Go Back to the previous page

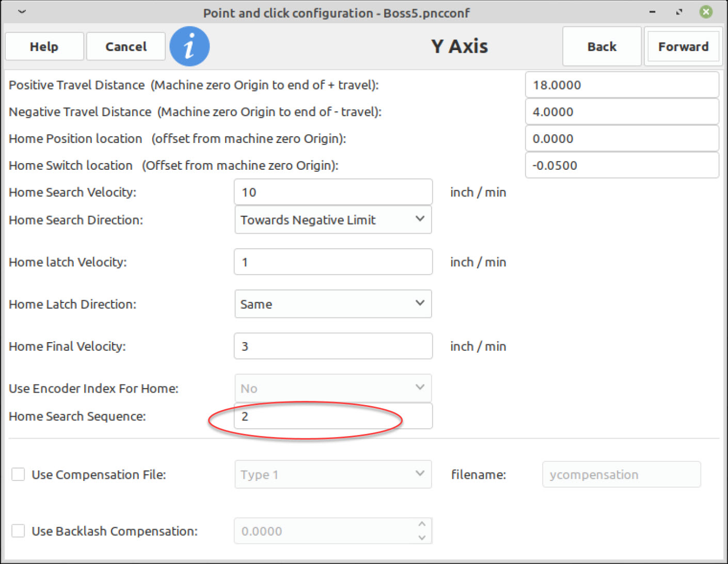pos(602,46)
